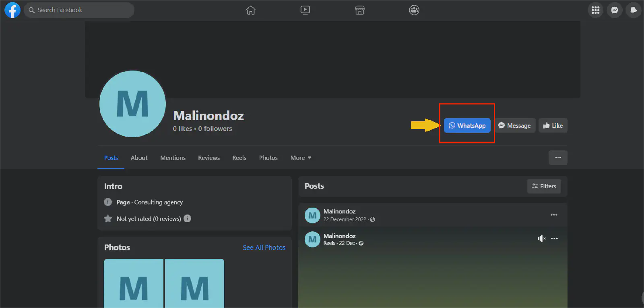Switch to the Mentions tab
This screenshot has width=644, height=308.
[173, 158]
